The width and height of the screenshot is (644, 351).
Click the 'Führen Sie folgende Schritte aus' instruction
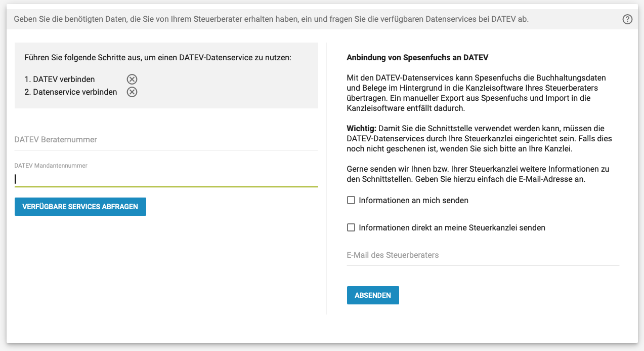[x=158, y=57]
